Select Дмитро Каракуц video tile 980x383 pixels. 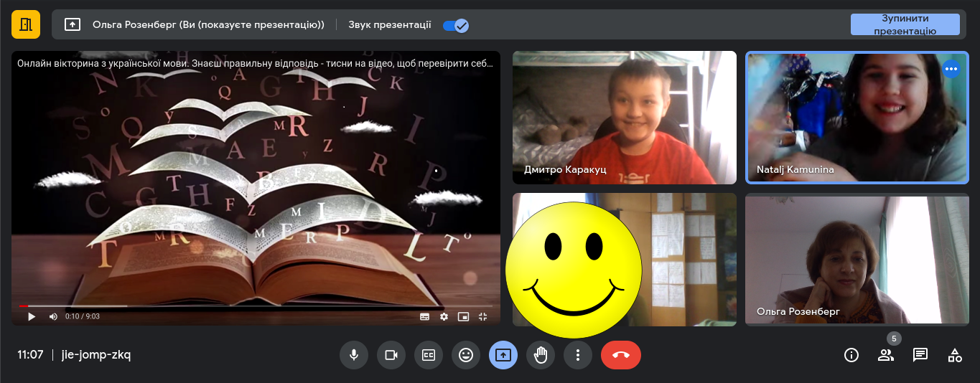(624, 118)
